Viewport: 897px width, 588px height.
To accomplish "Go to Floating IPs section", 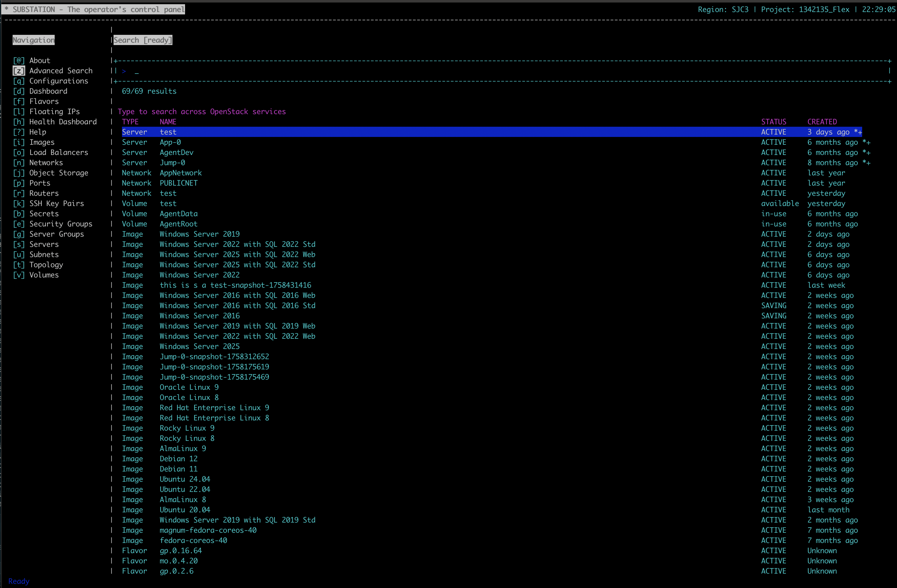I will point(54,111).
